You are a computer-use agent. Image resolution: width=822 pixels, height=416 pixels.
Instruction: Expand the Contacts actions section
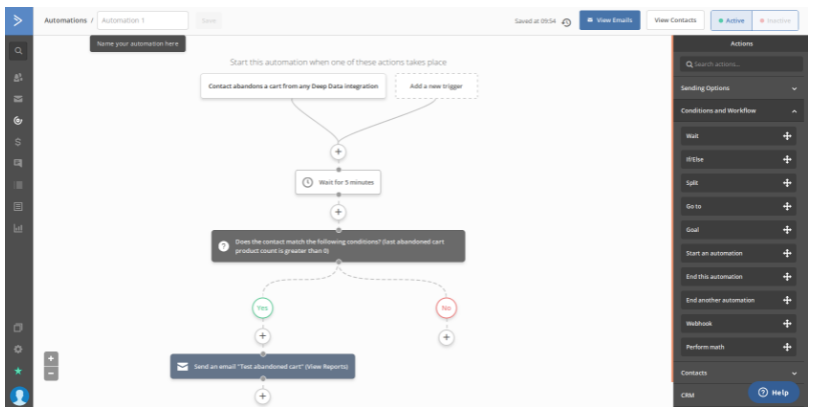coord(739,373)
